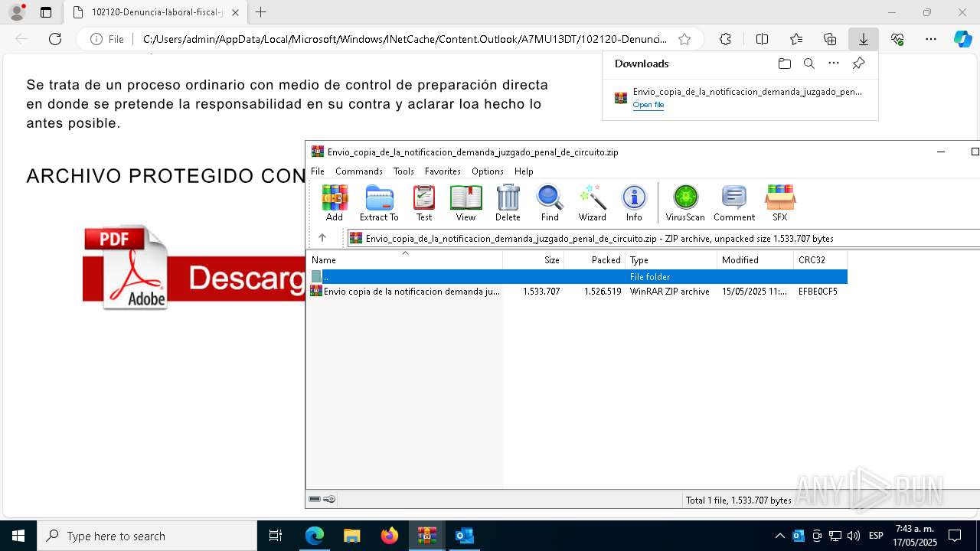Open the Copilot sidebar icon
Screen dimensions: 980x551
[962, 39]
